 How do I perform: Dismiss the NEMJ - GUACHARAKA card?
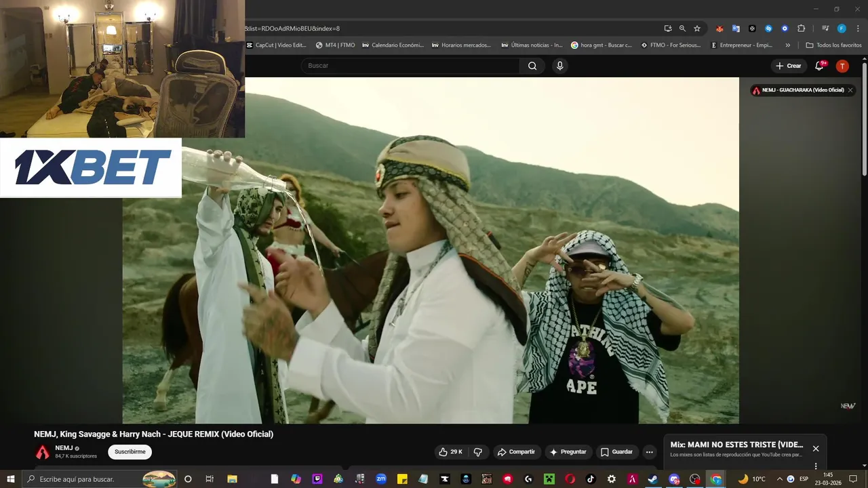[850, 90]
